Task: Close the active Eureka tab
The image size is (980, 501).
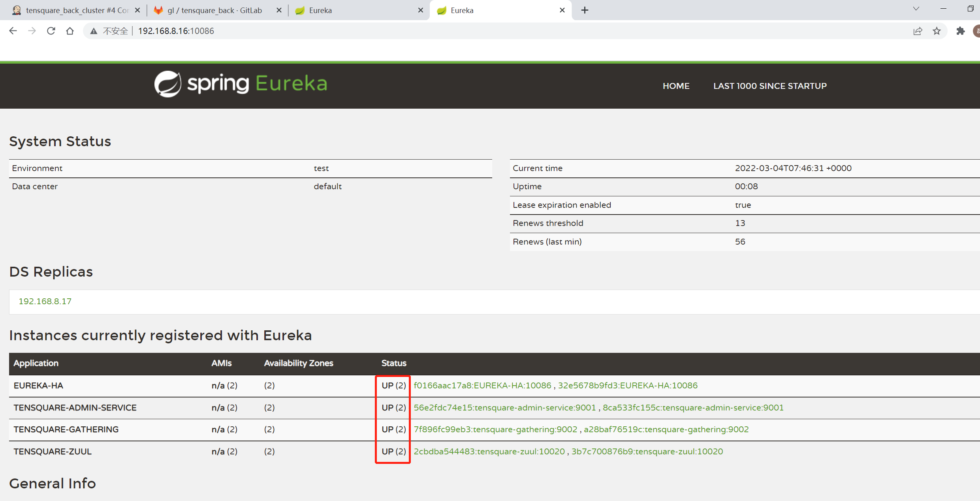Action: tap(562, 10)
